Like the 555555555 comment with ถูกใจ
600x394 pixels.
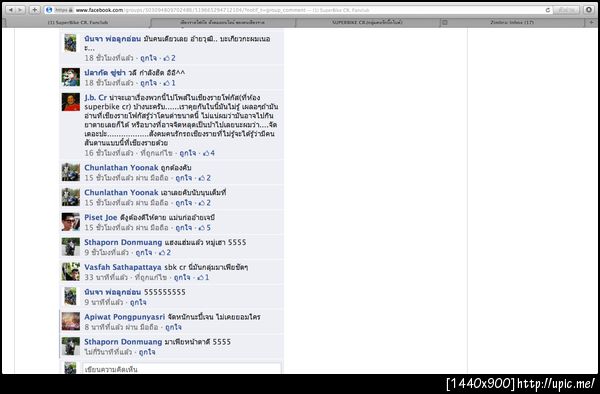138,302
